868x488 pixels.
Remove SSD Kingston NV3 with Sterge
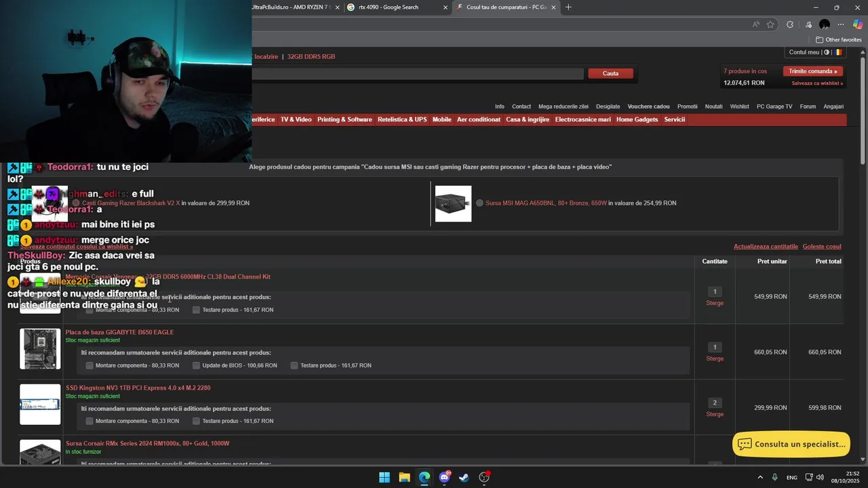pos(715,414)
